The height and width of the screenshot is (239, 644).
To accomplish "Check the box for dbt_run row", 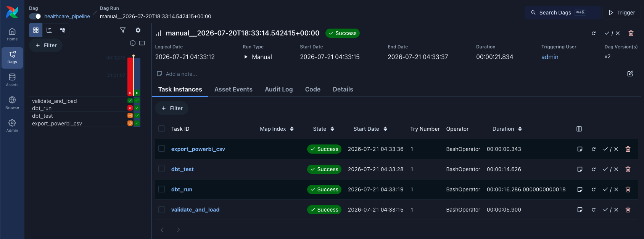I will [161, 189].
